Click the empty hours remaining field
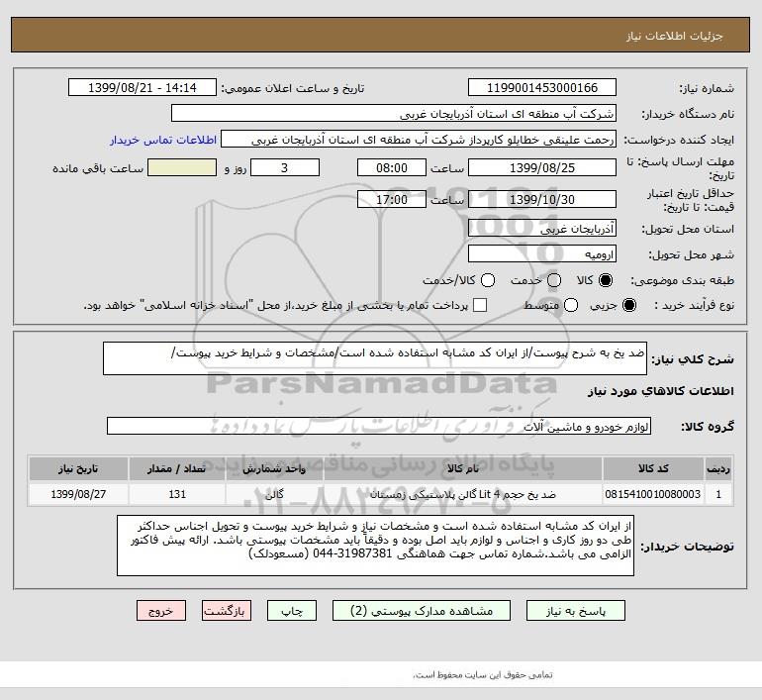The image size is (762, 700). 182,167
